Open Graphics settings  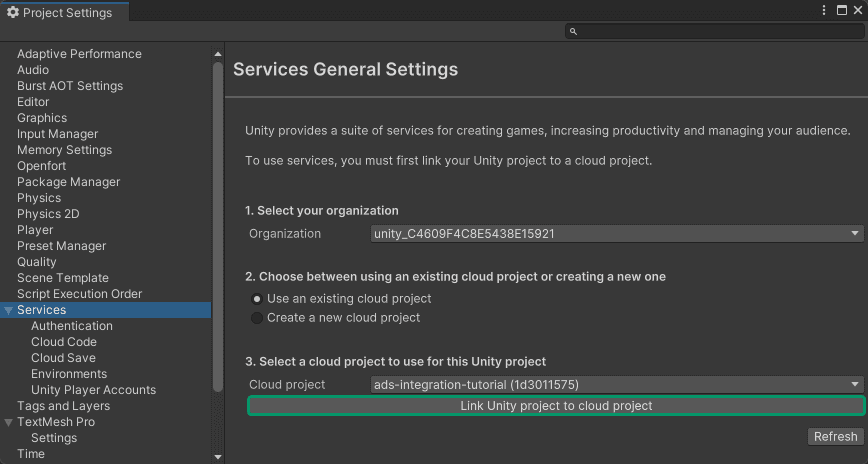click(x=42, y=118)
